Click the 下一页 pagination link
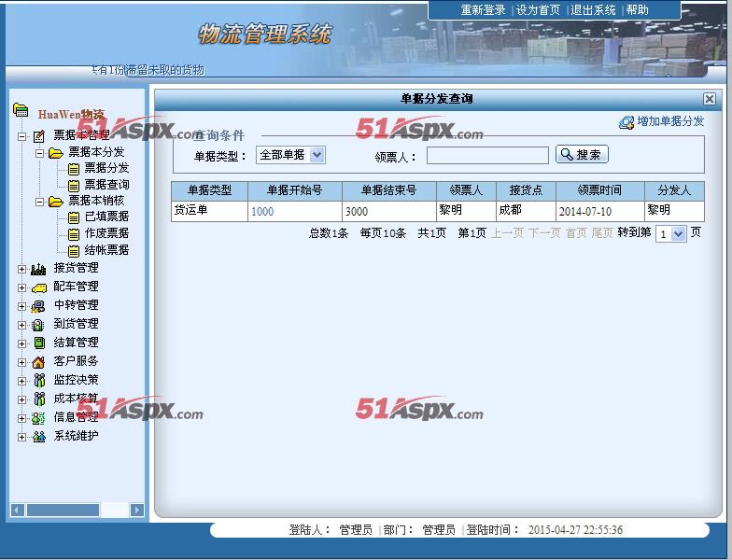 544,233
